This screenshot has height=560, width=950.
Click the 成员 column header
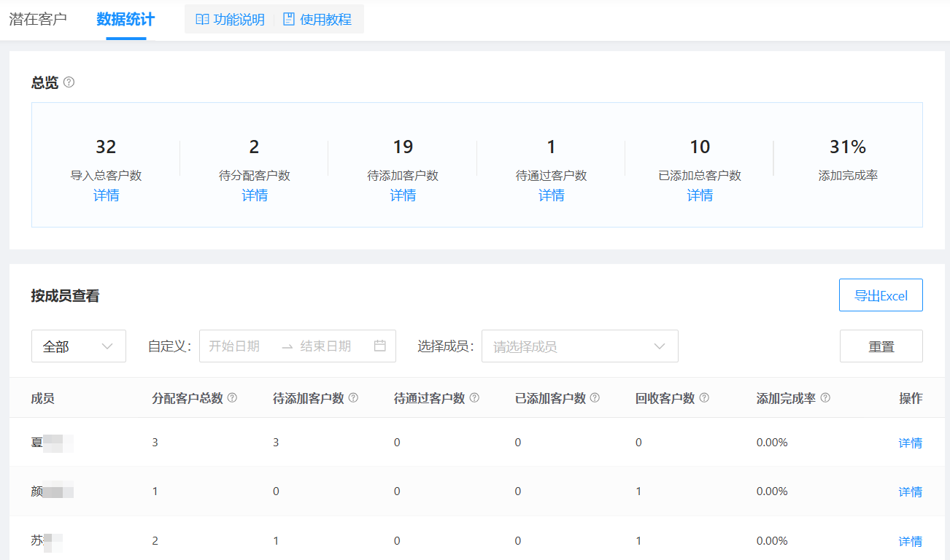coord(43,398)
